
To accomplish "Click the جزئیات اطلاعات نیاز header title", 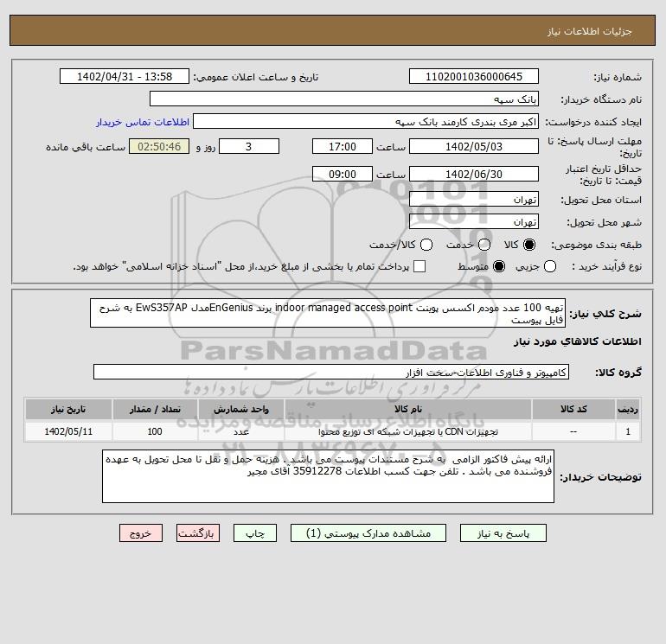I will pyautogui.click(x=590, y=31).
